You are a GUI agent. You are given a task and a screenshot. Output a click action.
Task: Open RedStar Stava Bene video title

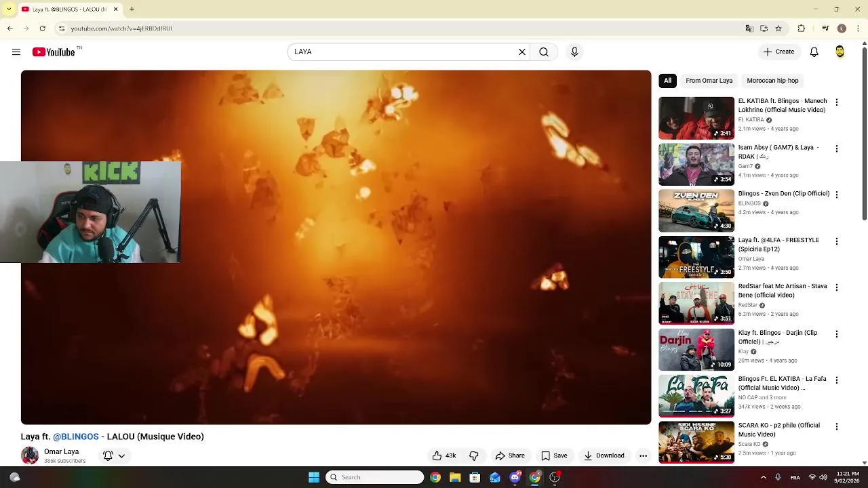[783, 290]
